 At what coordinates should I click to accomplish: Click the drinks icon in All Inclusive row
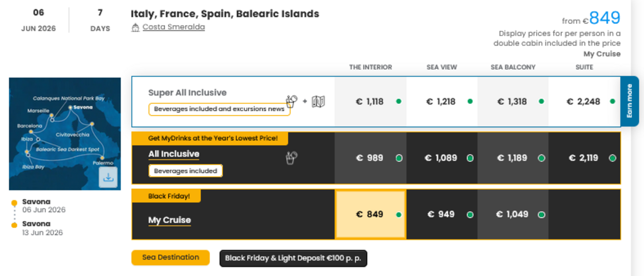point(291,158)
